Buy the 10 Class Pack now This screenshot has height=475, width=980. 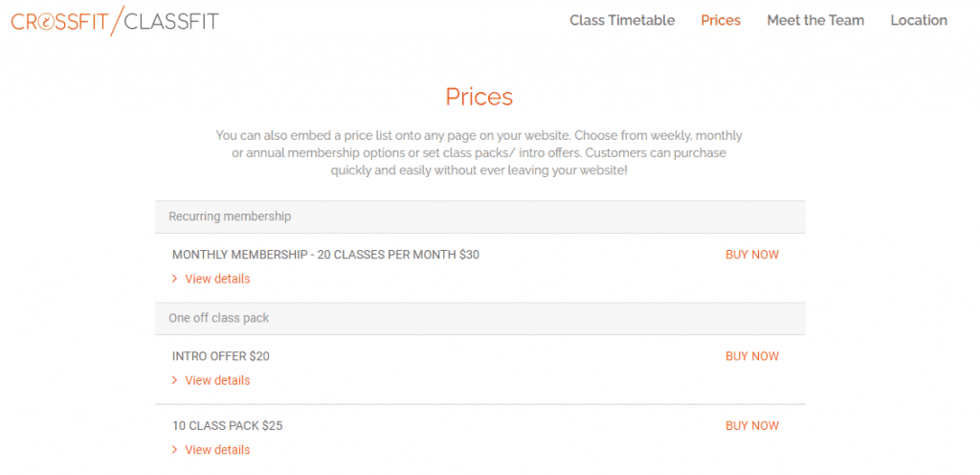tap(752, 425)
